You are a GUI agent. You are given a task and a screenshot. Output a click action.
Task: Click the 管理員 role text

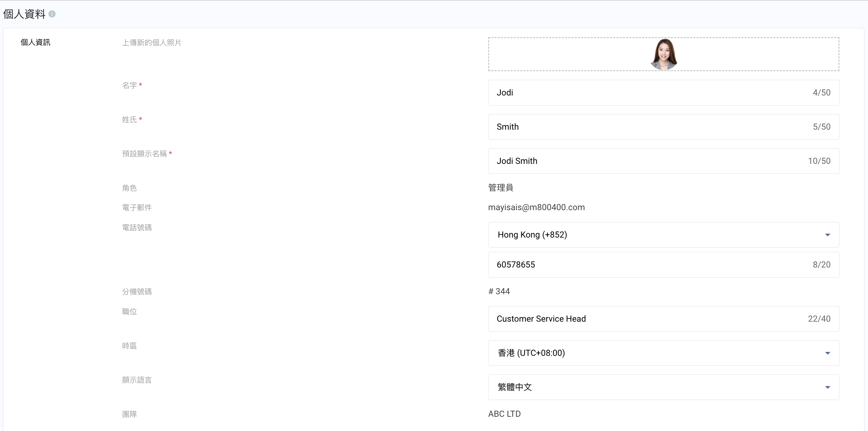501,188
